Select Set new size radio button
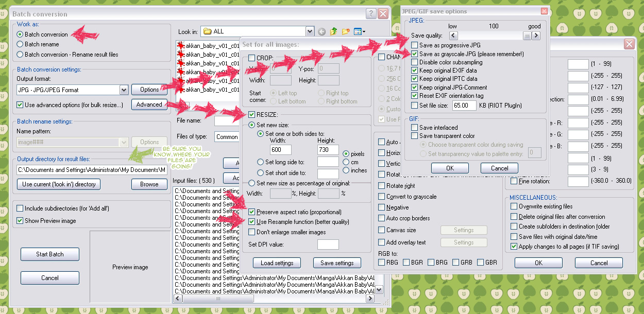644x314 pixels. (252, 125)
